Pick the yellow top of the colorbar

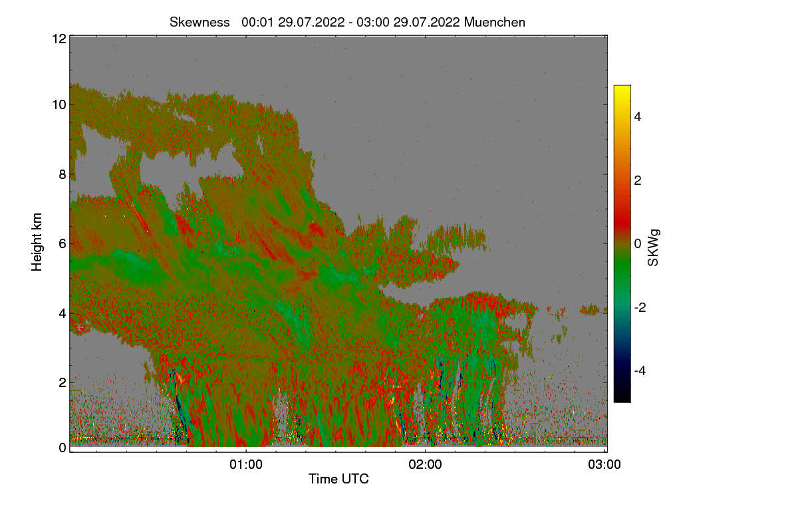(622, 90)
